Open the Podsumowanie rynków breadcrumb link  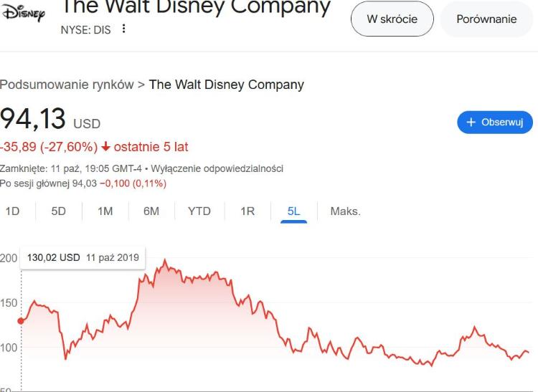click(x=67, y=85)
